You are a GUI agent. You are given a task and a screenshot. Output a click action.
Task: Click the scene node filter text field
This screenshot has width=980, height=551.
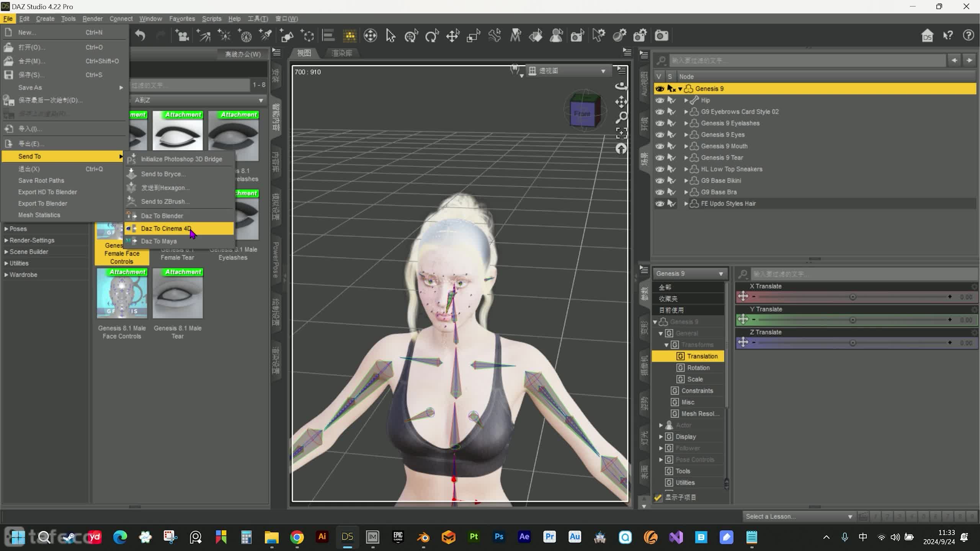(x=807, y=60)
